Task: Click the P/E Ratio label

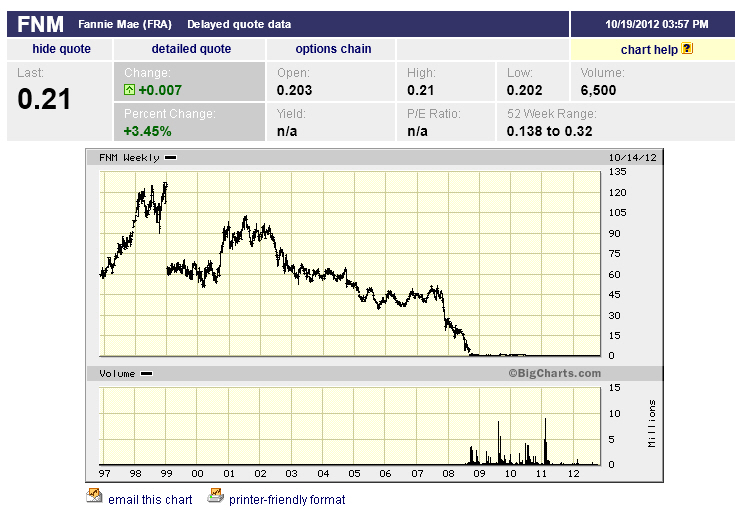Action: click(x=434, y=114)
